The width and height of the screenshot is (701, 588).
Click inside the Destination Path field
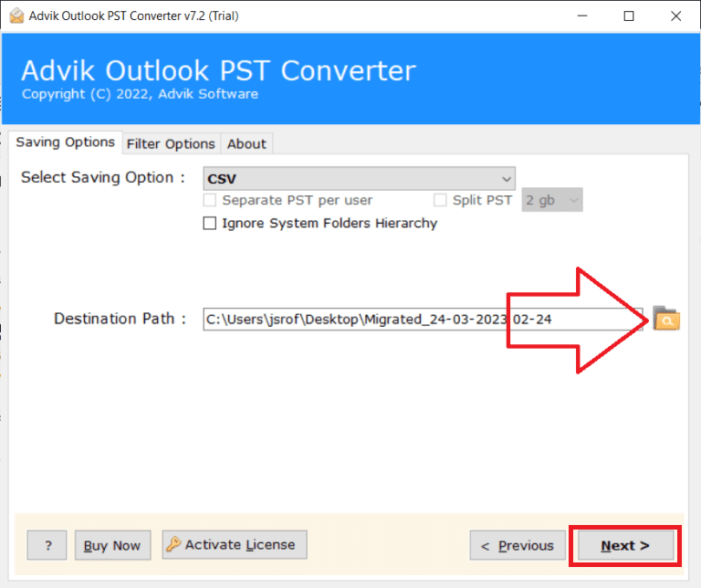423,320
